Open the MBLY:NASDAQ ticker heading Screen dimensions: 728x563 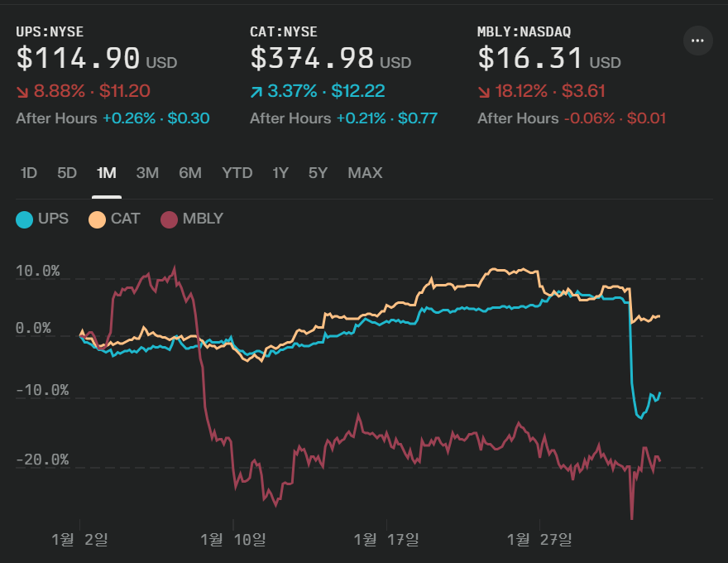[x=524, y=31]
